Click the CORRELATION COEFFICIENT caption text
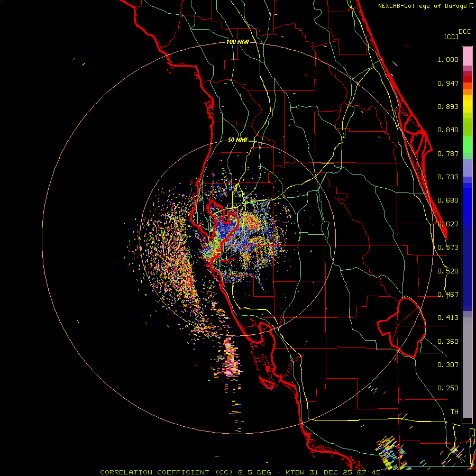Viewport: 476px width, 476px height. tap(167, 472)
